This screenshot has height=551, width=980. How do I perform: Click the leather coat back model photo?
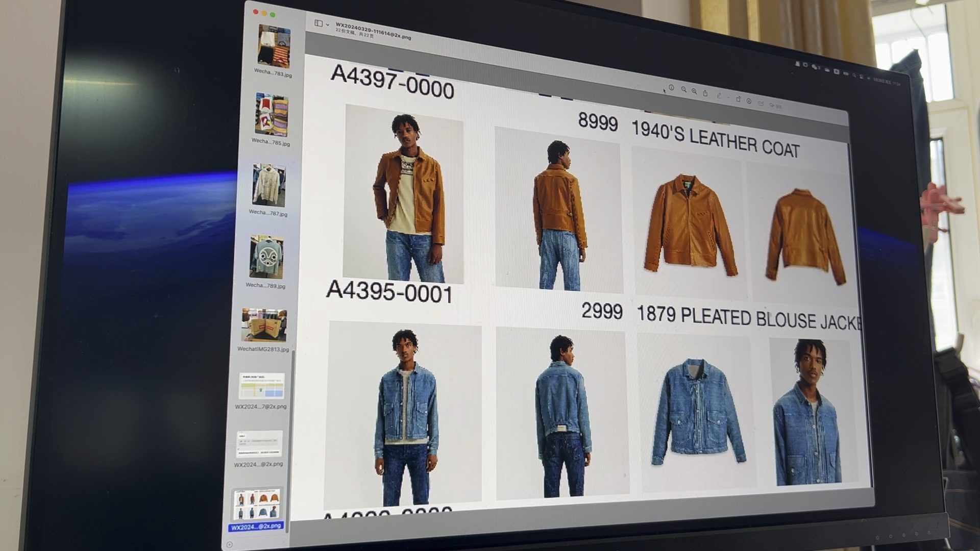558,210
